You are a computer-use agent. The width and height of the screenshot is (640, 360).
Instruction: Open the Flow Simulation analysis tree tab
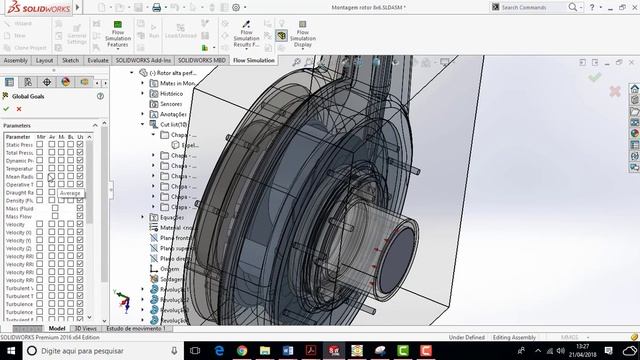click(84, 82)
